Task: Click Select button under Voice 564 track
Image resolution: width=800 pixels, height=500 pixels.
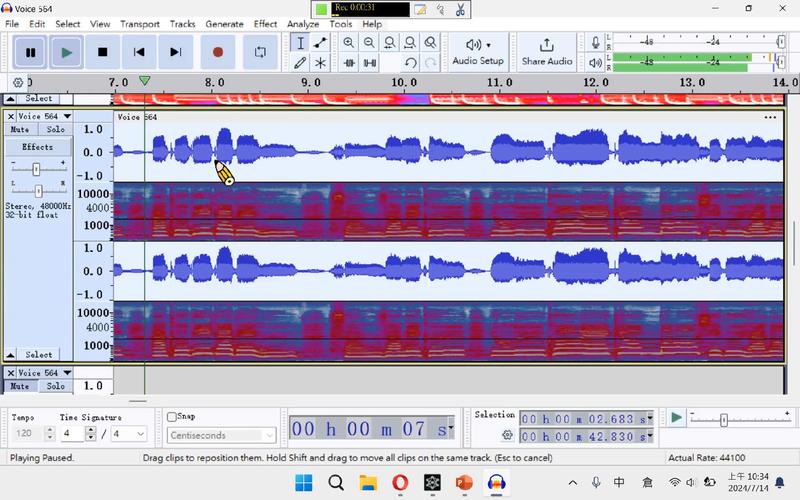Action: pos(38,355)
